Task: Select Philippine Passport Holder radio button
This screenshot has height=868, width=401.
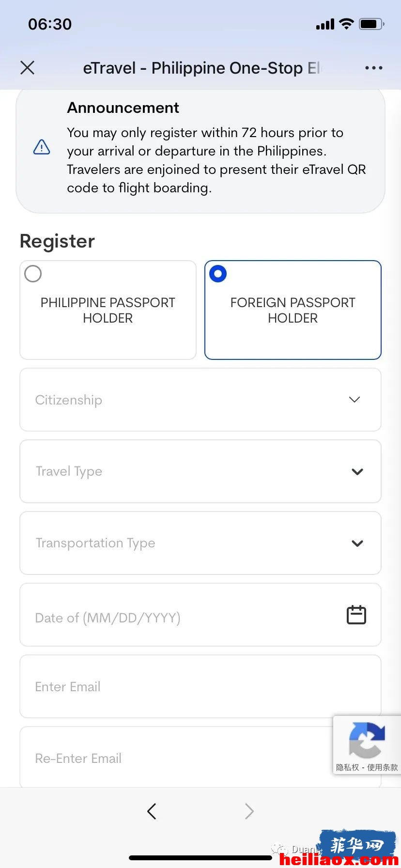Action: (33, 274)
